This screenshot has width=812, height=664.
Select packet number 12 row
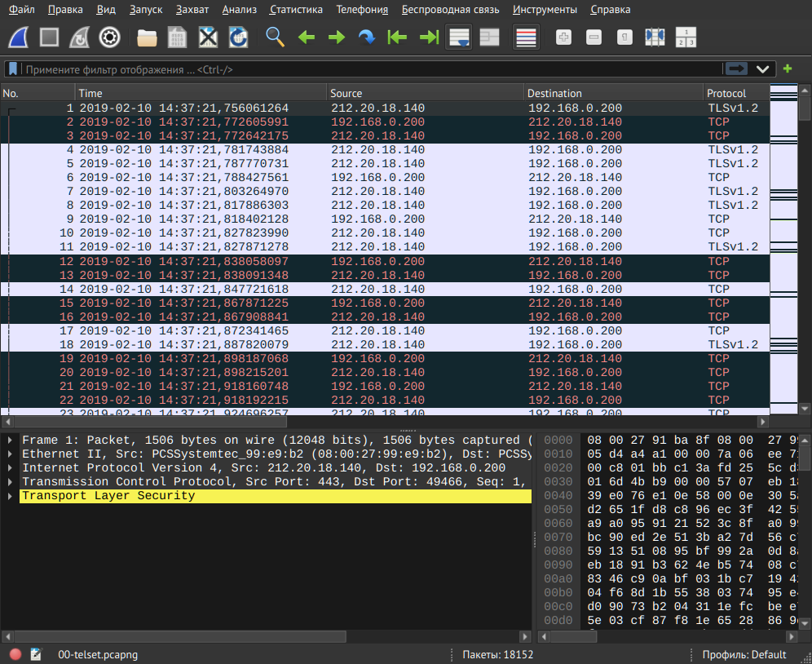[x=385, y=261]
